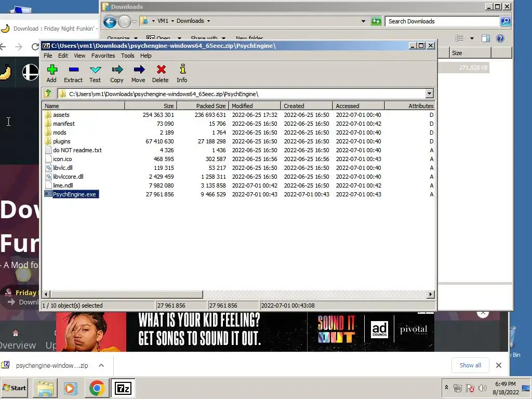Image resolution: width=532 pixels, height=399 pixels.
Task: Select the plugins folder icon
Action: [48, 141]
